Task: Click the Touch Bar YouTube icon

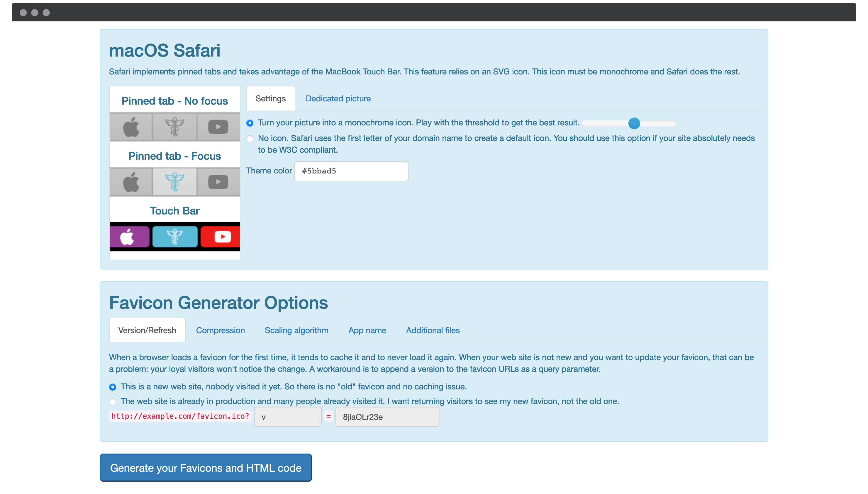Action: [221, 236]
